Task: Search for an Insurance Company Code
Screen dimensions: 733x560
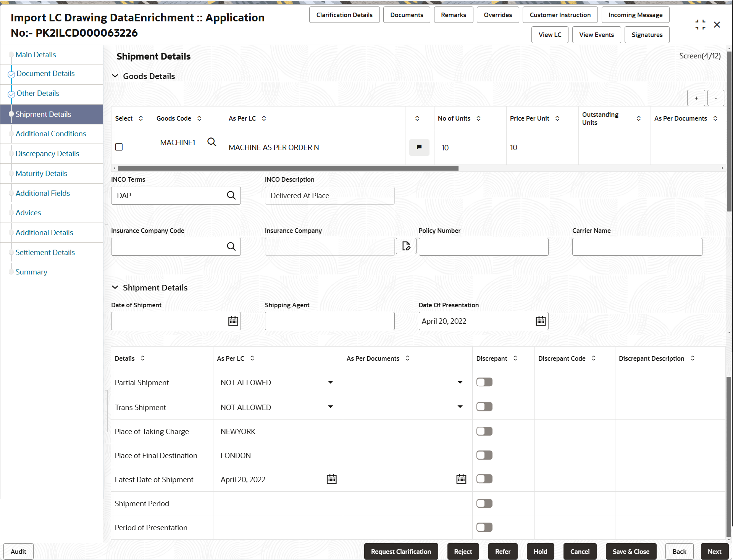Action: [231, 246]
